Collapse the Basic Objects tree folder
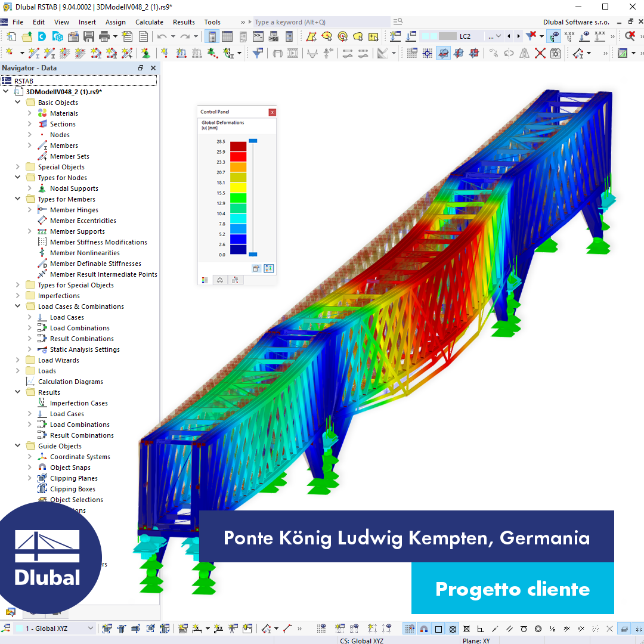Viewport: 644px width, 644px height. click(18, 102)
